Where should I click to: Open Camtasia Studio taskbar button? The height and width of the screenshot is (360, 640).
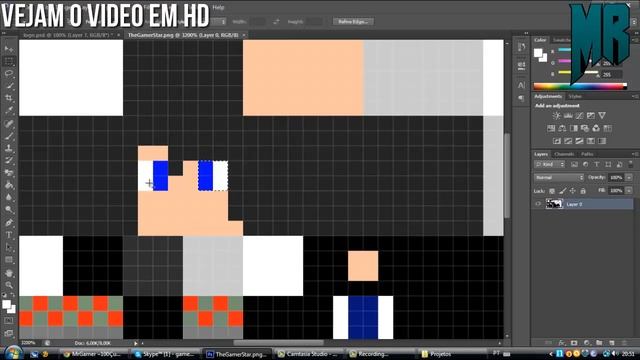[x=309, y=354]
